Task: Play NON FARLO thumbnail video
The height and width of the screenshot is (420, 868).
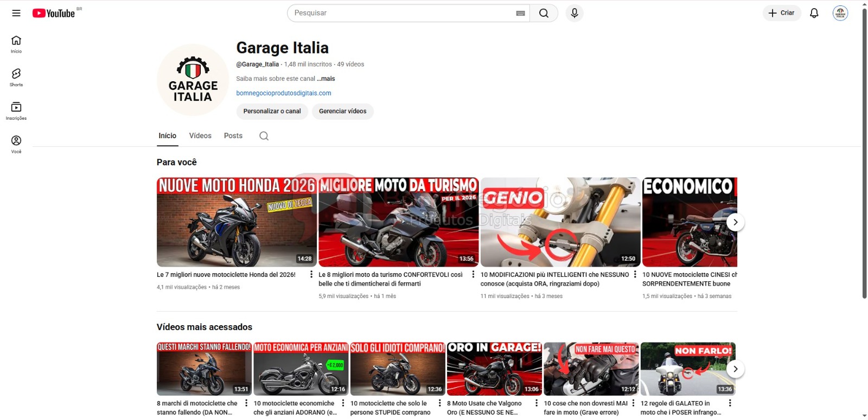Action: 688,369
